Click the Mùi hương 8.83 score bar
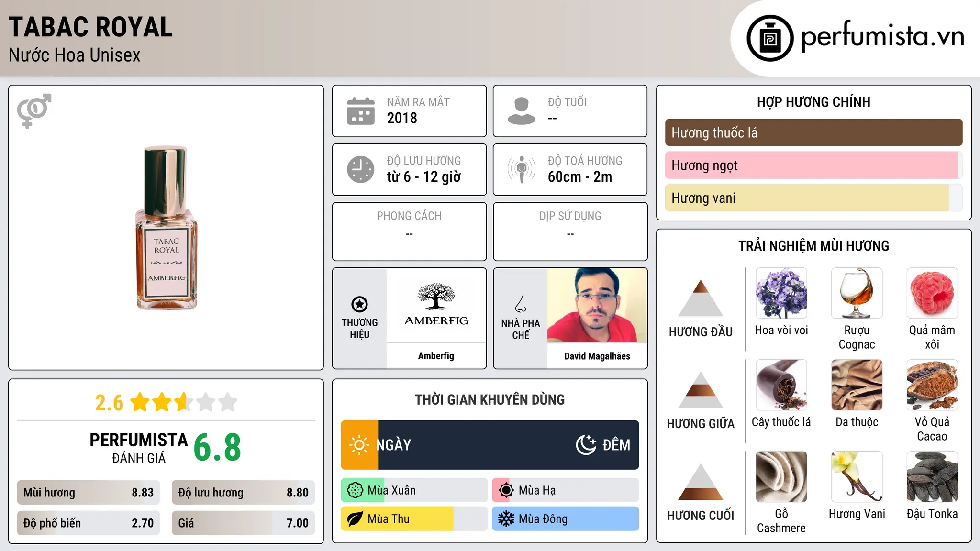The height and width of the screenshot is (551, 980). (x=89, y=493)
